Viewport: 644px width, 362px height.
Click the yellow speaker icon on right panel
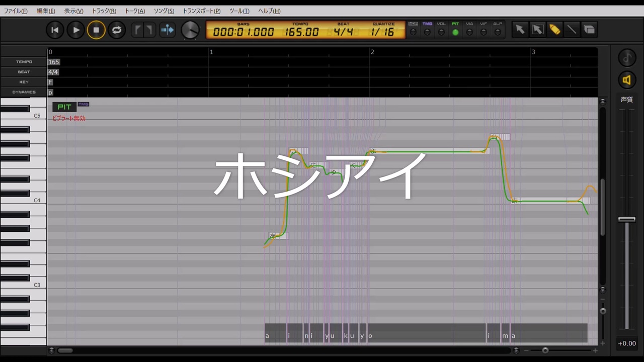pyautogui.click(x=626, y=79)
